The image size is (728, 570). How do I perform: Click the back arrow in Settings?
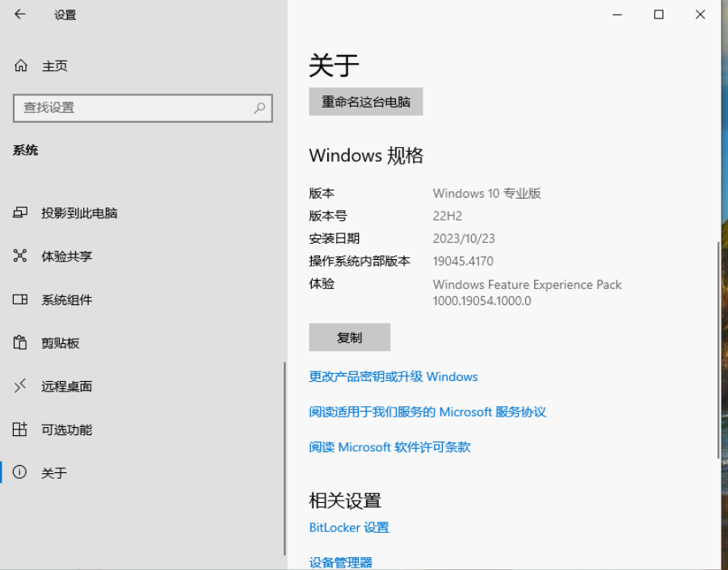tap(20, 15)
